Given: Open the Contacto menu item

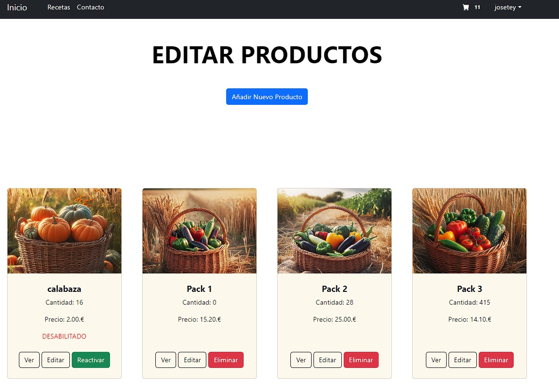Looking at the screenshot, I should point(91,8).
